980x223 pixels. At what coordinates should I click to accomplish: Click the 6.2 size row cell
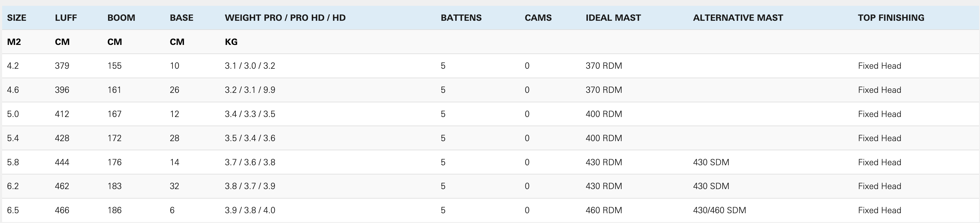point(13,186)
